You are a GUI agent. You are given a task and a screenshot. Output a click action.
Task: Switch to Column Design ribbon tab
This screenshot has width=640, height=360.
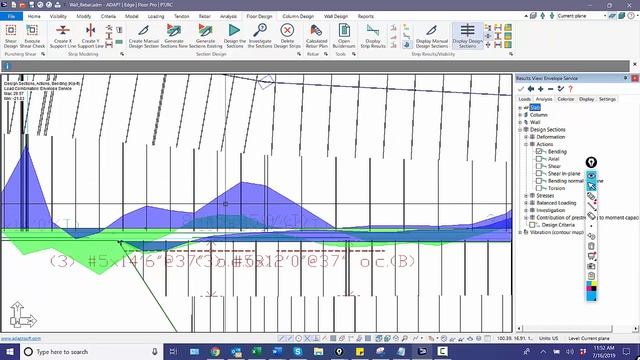pyautogui.click(x=298, y=16)
